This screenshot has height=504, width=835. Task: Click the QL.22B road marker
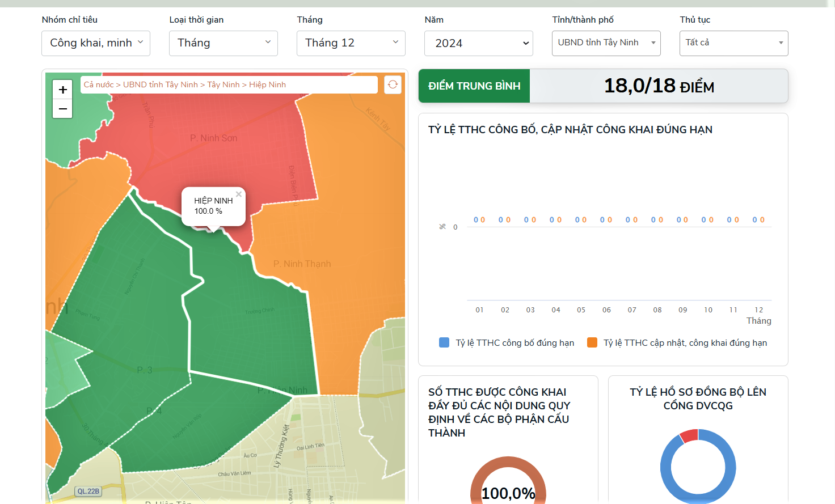click(x=88, y=491)
